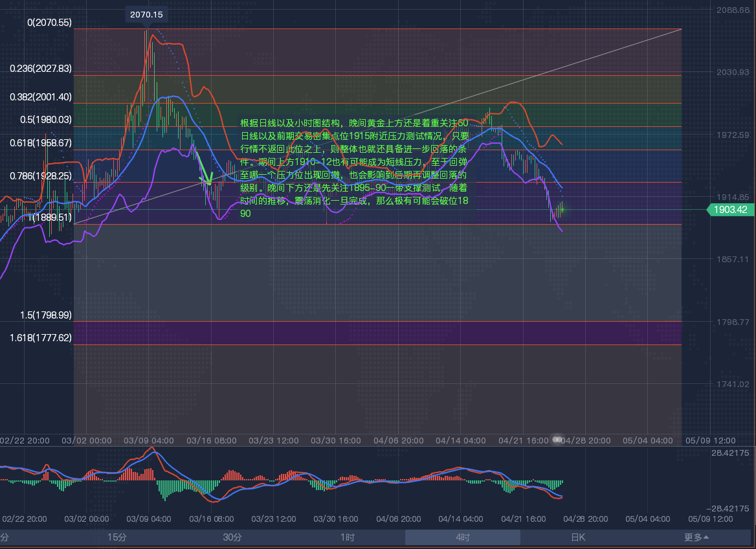Click the 1.618(1777.62) Fibonacci label
The height and width of the screenshot is (549, 756).
point(41,338)
